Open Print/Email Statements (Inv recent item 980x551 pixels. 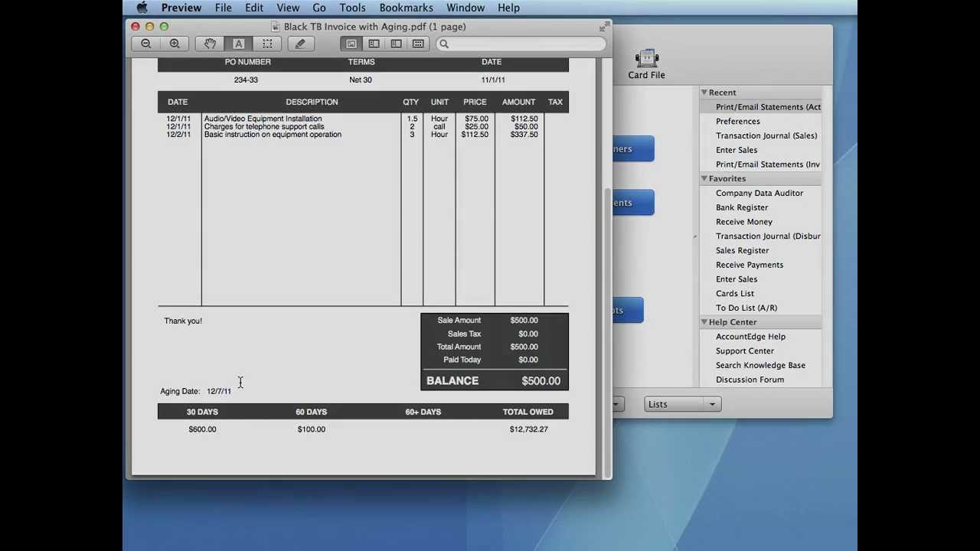point(768,165)
